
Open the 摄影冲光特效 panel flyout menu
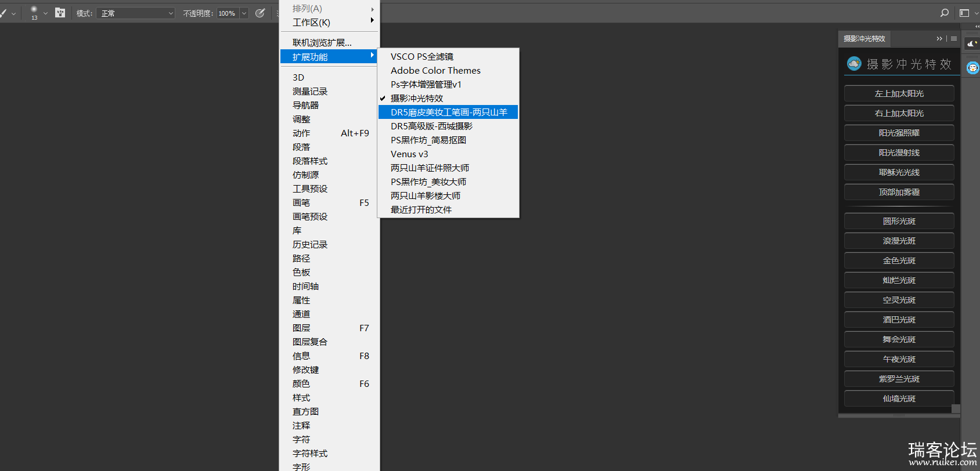point(954,39)
